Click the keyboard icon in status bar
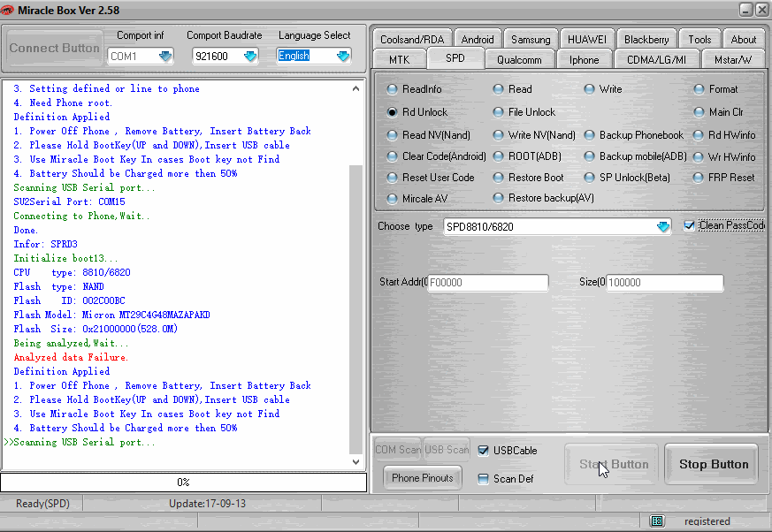 pyautogui.click(x=656, y=521)
